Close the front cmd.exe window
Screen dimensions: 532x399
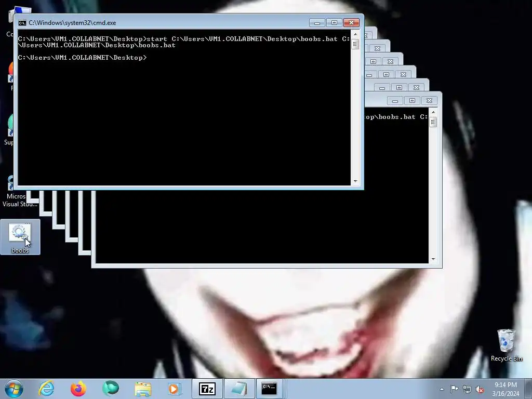pyautogui.click(x=351, y=23)
